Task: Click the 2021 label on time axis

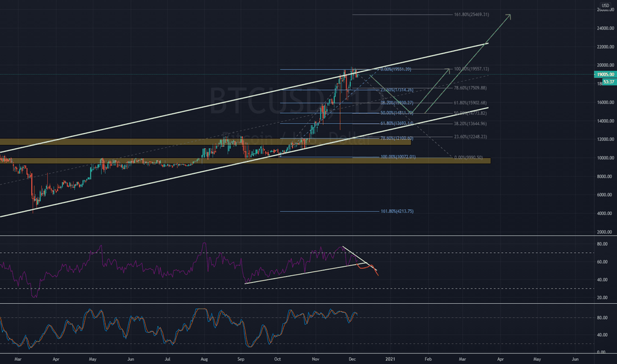Action: (390, 359)
